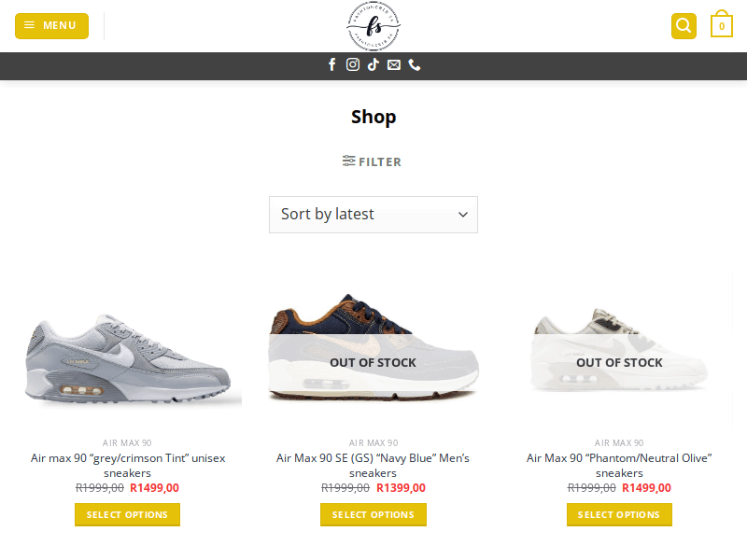Click the email envelope icon
747x560 pixels.
394,64
